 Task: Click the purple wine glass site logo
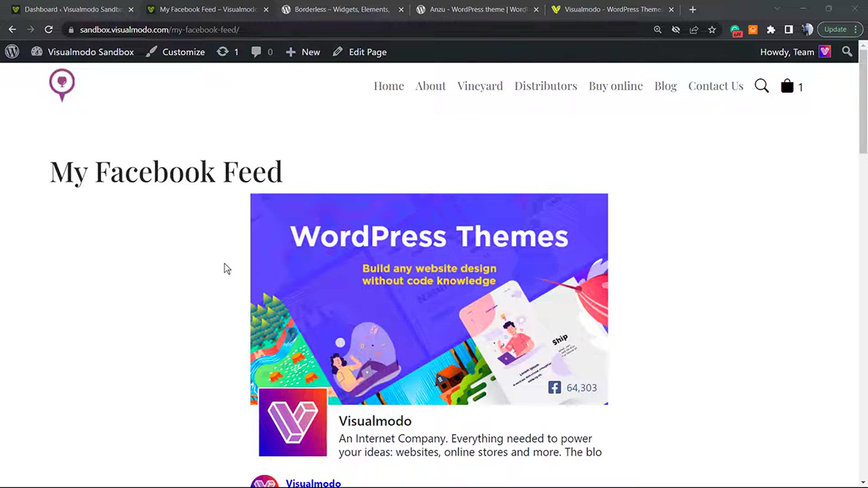tap(62, 85)
